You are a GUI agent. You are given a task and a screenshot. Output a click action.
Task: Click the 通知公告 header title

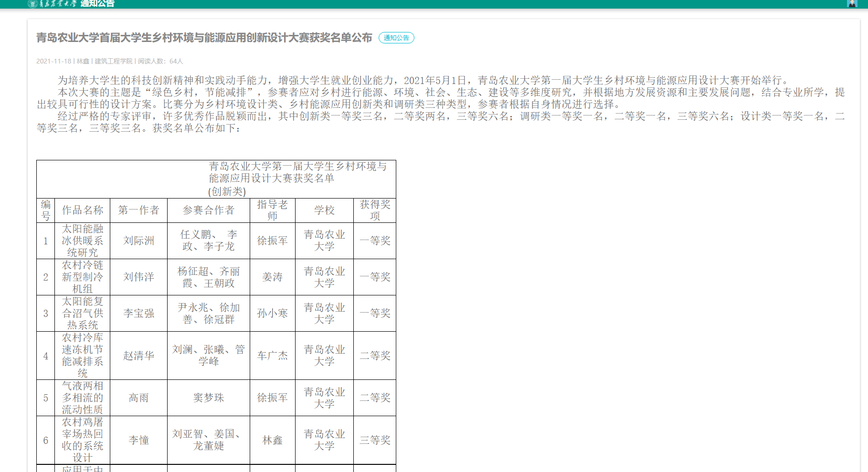click(x=97, y=4)
